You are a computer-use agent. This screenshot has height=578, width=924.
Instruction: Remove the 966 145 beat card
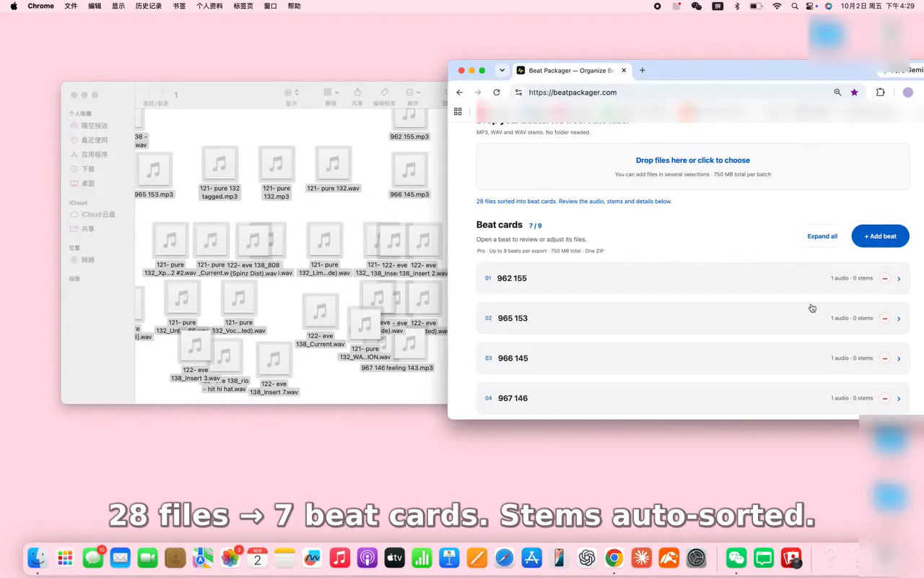(885, 358)
